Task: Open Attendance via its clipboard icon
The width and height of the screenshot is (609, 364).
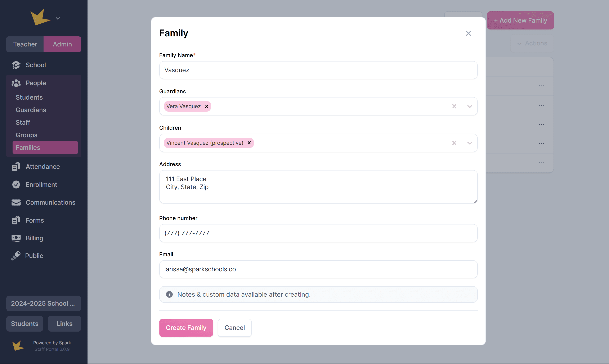Action: point(16,167)
